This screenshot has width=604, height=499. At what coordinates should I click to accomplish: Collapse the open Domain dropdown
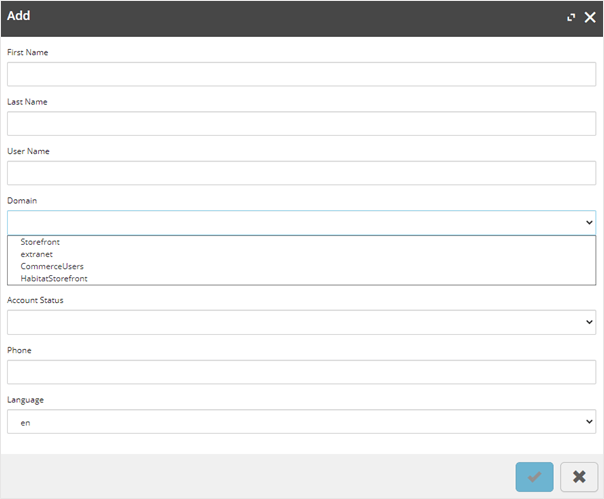tap(302, 222)
